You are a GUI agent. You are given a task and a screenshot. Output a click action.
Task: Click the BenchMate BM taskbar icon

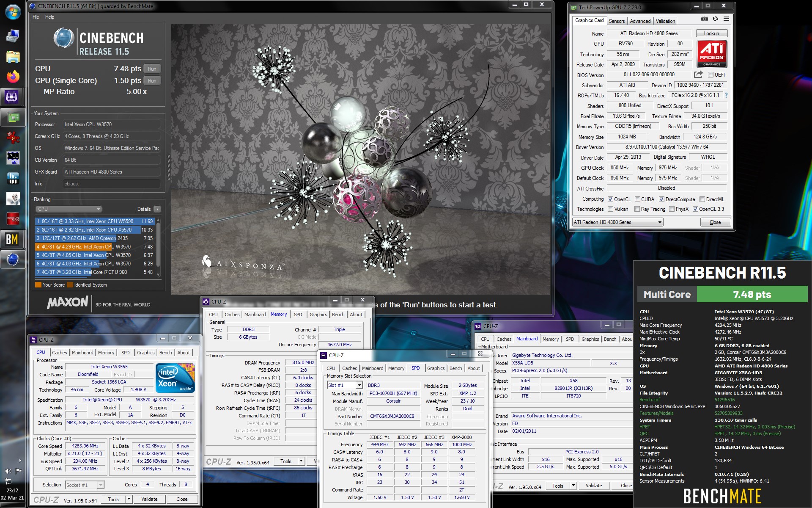12,239
